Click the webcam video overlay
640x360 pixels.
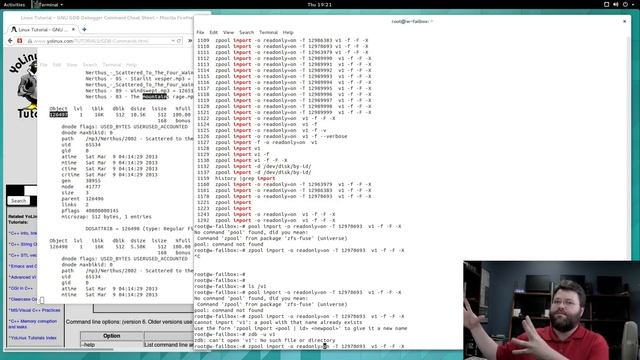click(551, 310)
